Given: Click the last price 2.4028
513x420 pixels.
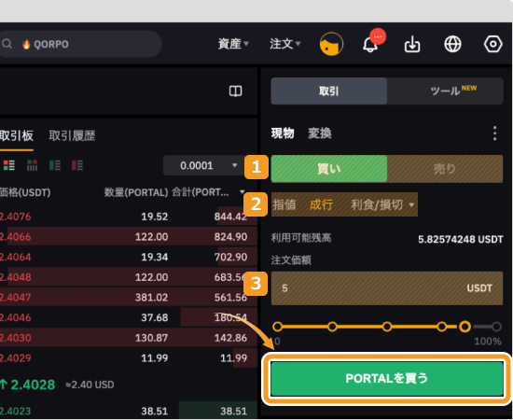Looking at the screenshot, I should pos(33,385).
